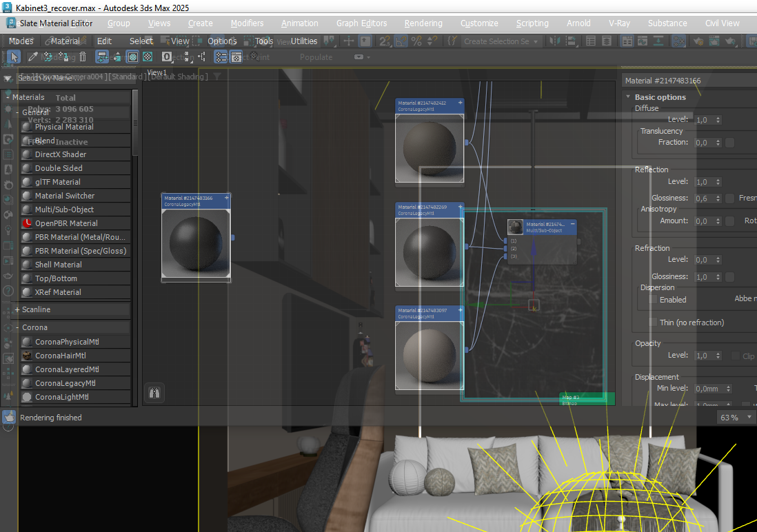Image resolution: width=757 pixels, height=532 pixels.
Task: Click Lay Out Children icon
Action: (x=202, y=57)
